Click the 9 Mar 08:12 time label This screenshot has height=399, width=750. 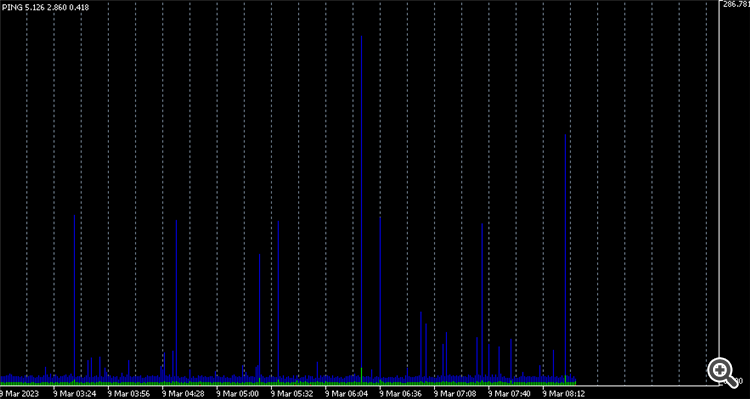click(564, 394)
